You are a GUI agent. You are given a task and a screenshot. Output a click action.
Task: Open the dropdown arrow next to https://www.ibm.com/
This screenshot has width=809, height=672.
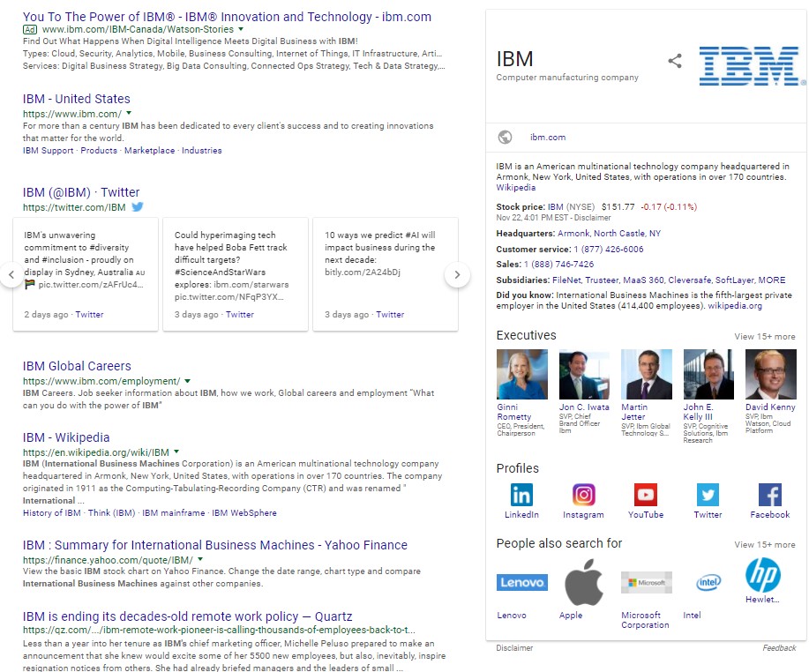coord(129,113)
